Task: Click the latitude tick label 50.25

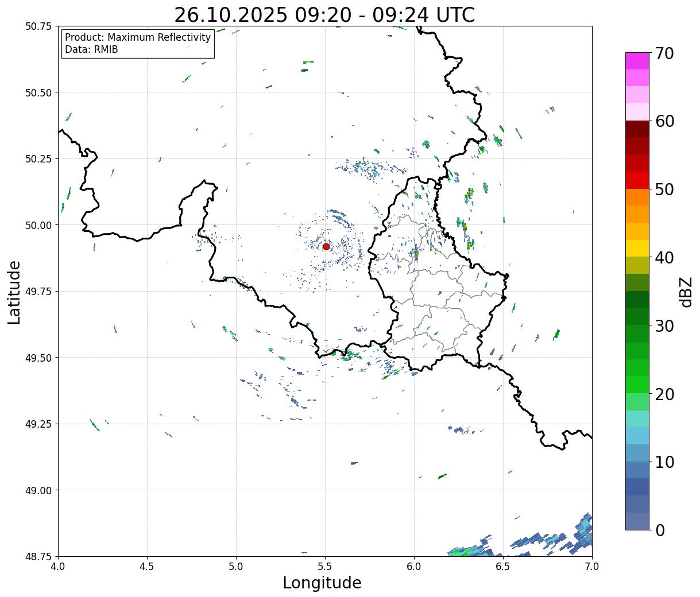Action: pyautogui.click(x=38, y=159)
